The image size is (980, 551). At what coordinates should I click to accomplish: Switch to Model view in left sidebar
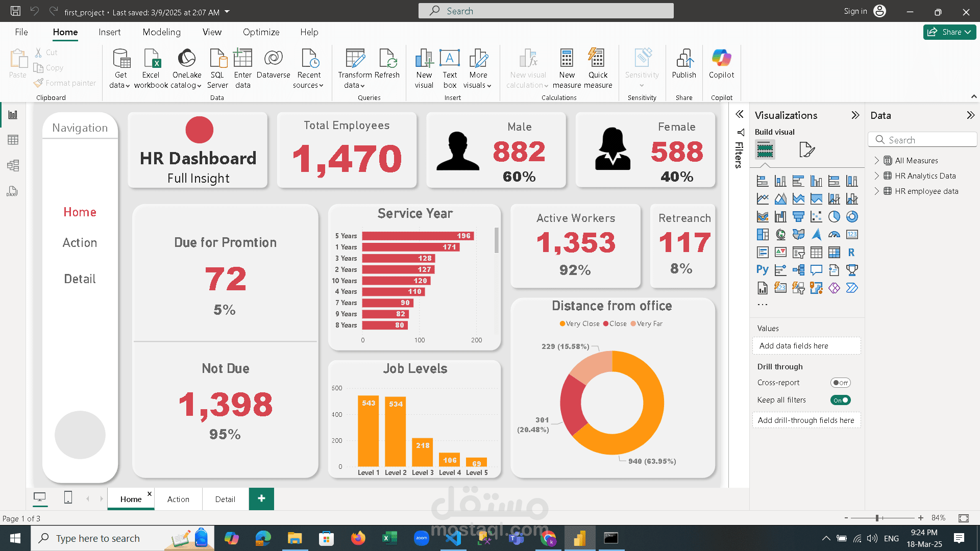tap(13, 165)
